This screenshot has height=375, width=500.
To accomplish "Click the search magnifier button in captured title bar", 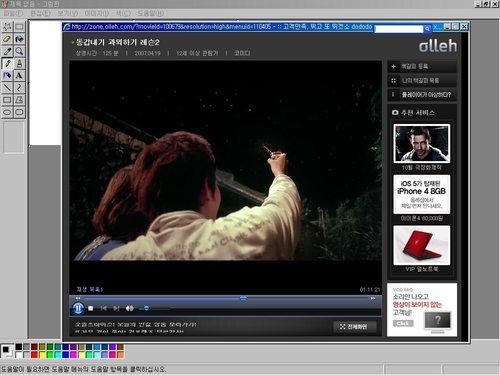I will (427, 29).
